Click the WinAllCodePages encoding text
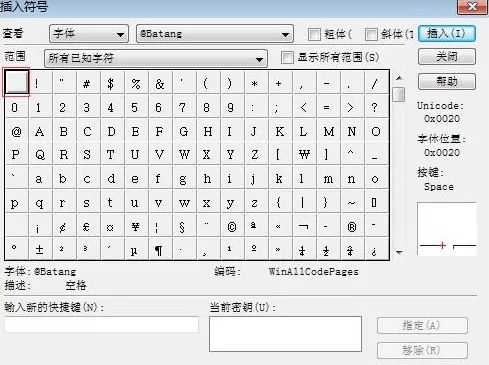The image size is (489, 365). pos(314,272)
